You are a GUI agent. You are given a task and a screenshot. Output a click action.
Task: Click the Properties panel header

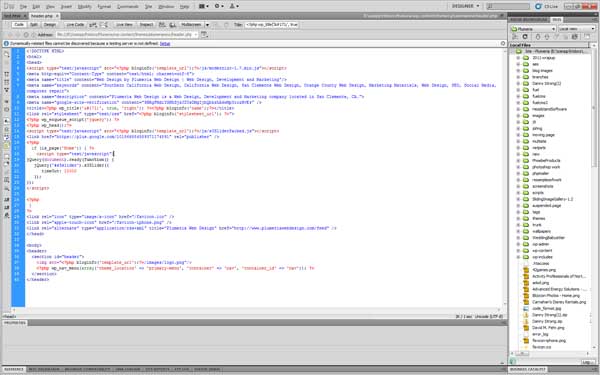click(15, 323)
